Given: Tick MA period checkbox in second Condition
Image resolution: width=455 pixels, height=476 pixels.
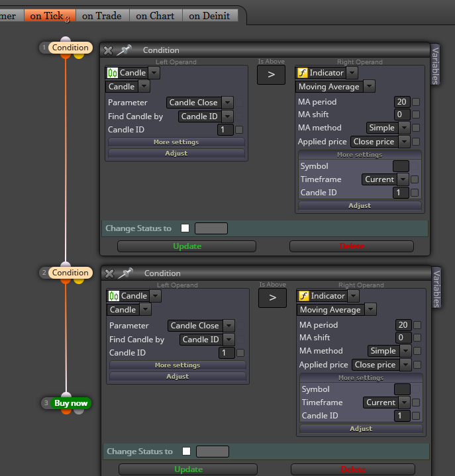Looking at the screenshot, I should click(x=417, y=325).
